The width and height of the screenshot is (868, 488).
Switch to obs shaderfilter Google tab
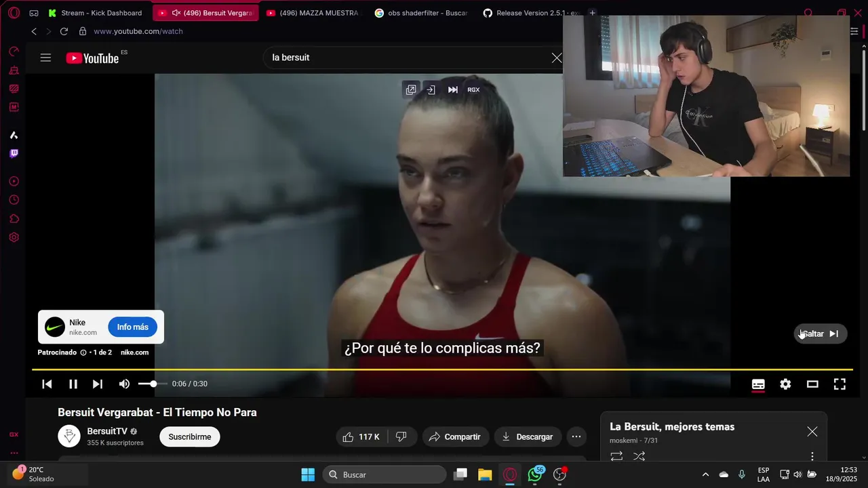(422, 13)
